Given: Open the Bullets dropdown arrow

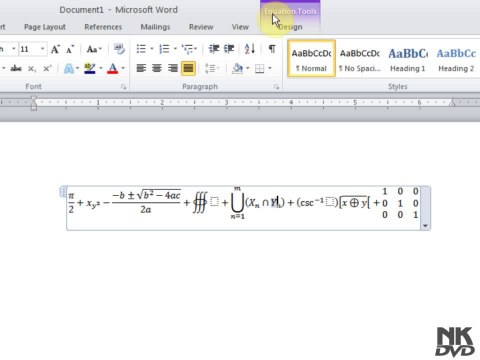Looking at the screenshot, I should point(152,49).
